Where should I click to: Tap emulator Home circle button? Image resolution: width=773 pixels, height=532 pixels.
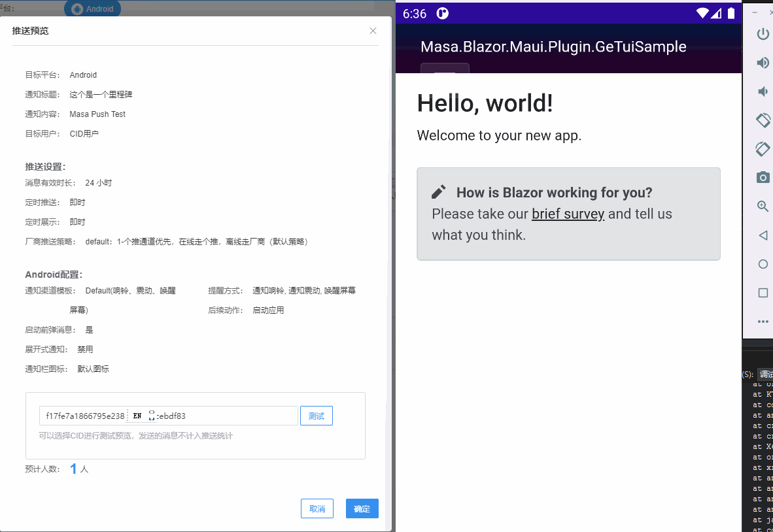763,264
